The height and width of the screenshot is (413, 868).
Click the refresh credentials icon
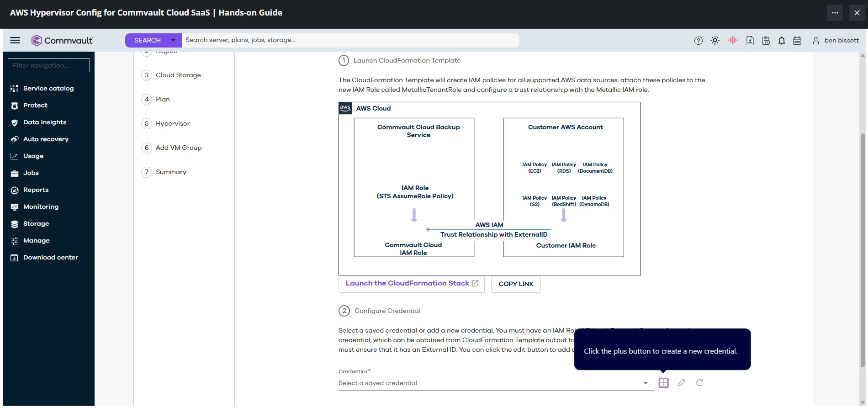(x=699, y=382)
